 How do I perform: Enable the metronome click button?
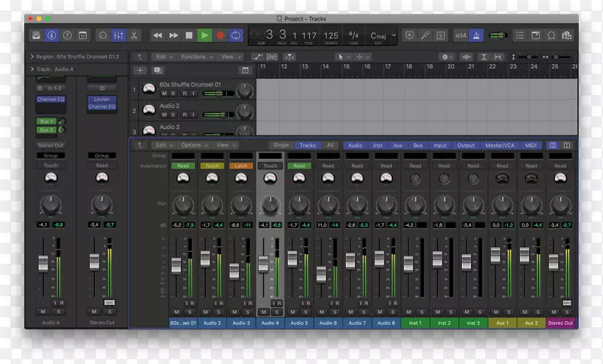click(x=478, y=35)
